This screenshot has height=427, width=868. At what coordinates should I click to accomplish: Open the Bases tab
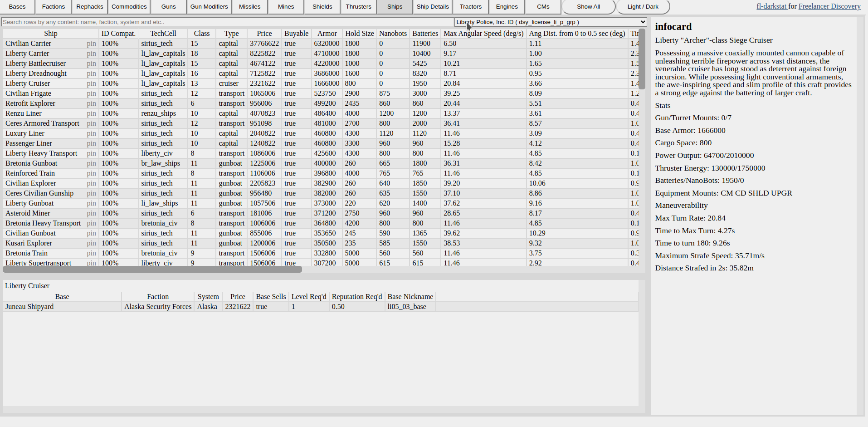(x=17, y=7)
